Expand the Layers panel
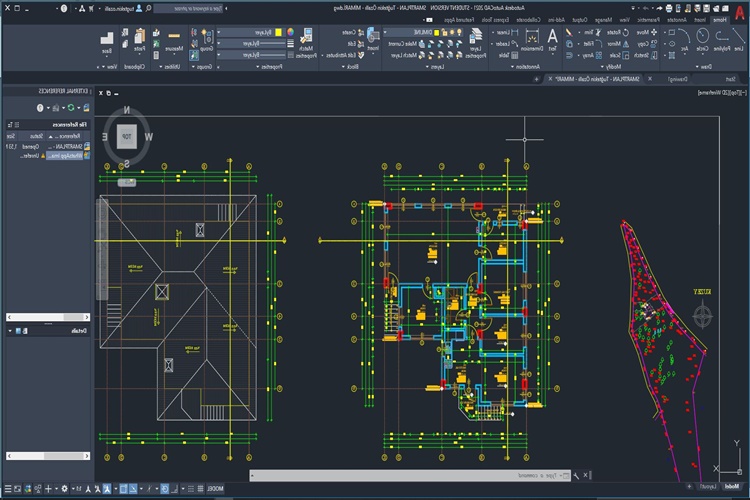 [x=435, y=67]
